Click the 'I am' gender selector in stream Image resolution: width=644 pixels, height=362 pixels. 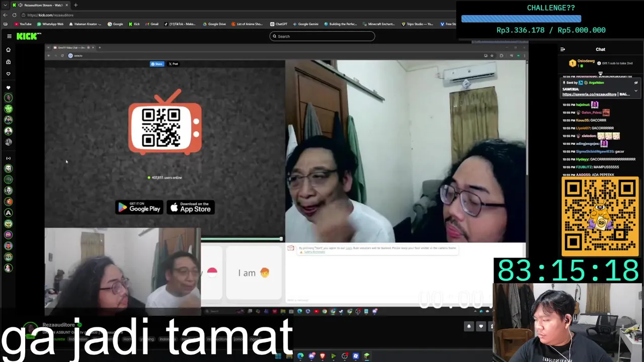tap(254, 273)
